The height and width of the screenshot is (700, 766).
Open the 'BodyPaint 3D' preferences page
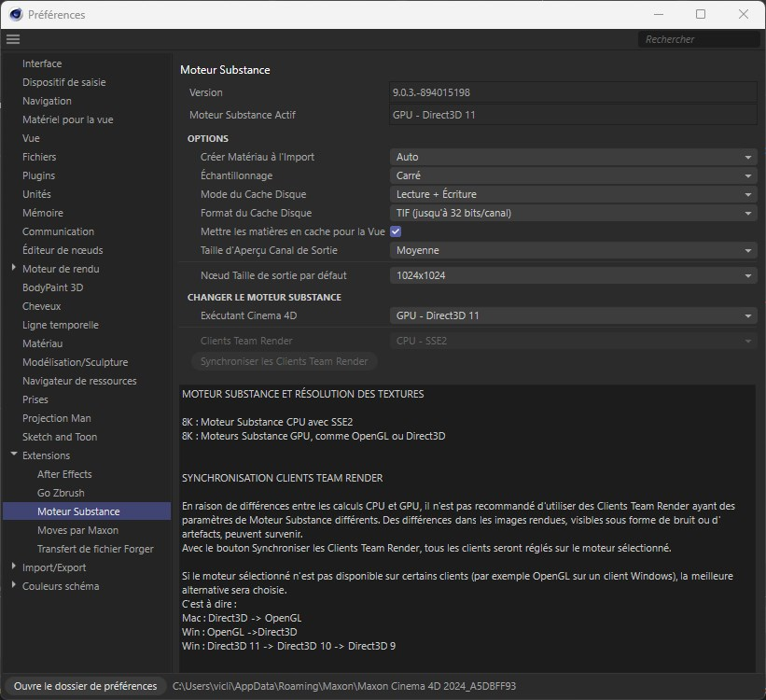52,287
